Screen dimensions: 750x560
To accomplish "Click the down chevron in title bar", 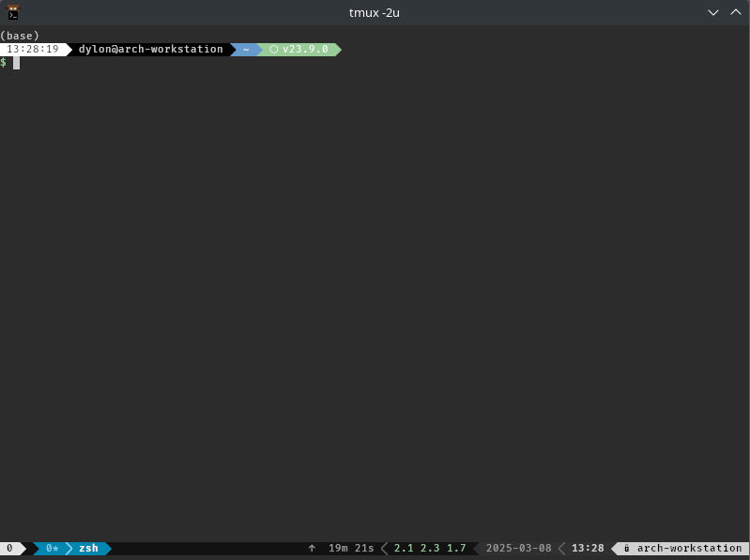I will point(713,12).
